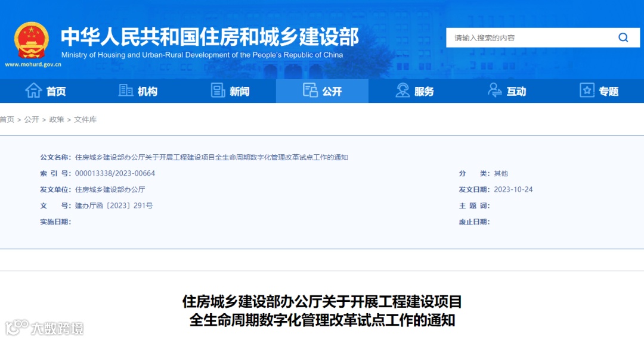This screenshot has height=340, width=644.
Task: Click the issuing unit 住房城乡建设部办公厅
Action: click(x=110, y=189)
